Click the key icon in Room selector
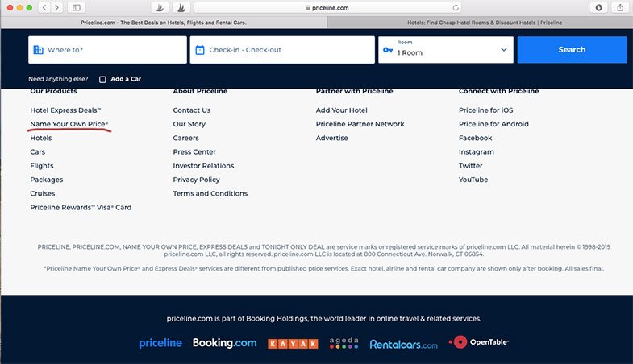This screenshot has width=633, height=364. [388, 50]
